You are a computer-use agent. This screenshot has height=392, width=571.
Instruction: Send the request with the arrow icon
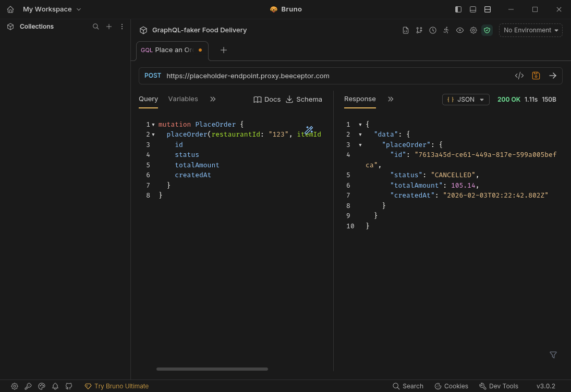553,76
